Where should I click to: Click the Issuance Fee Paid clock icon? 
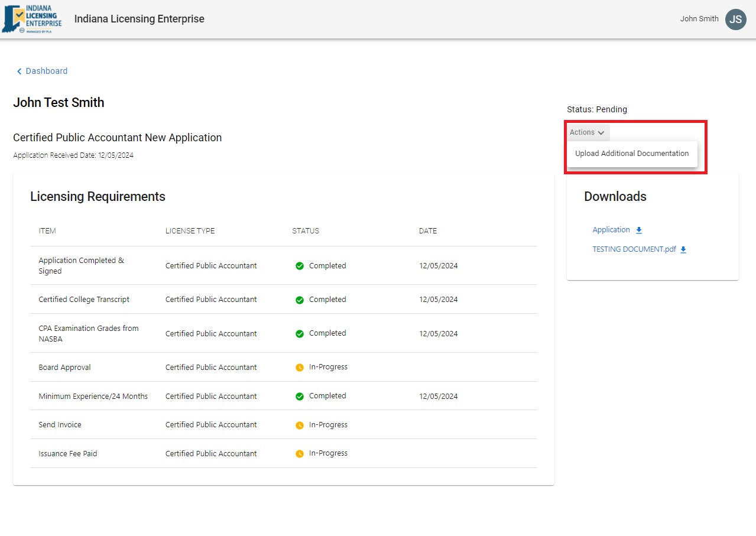point(300,454)
